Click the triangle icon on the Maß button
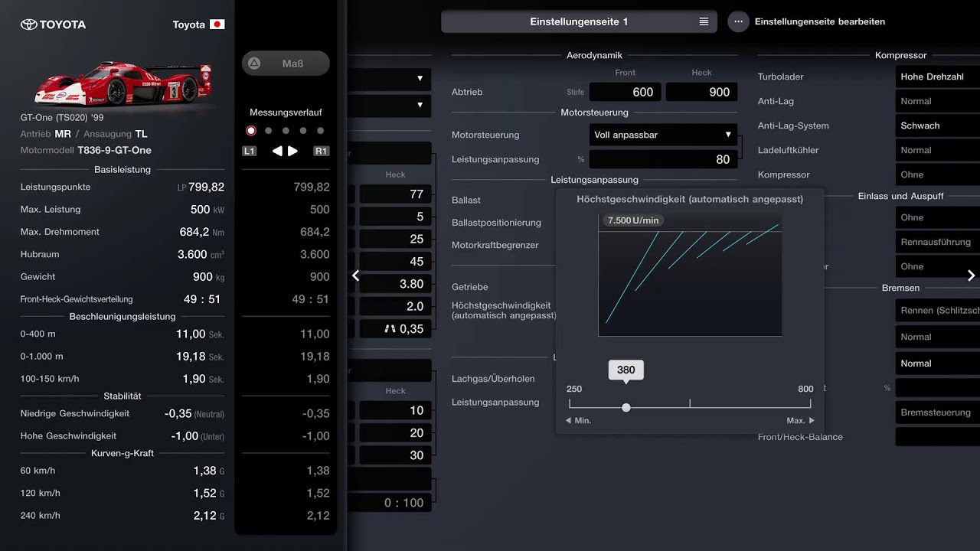Screen dimensions: 980x551 click(255, 64)
